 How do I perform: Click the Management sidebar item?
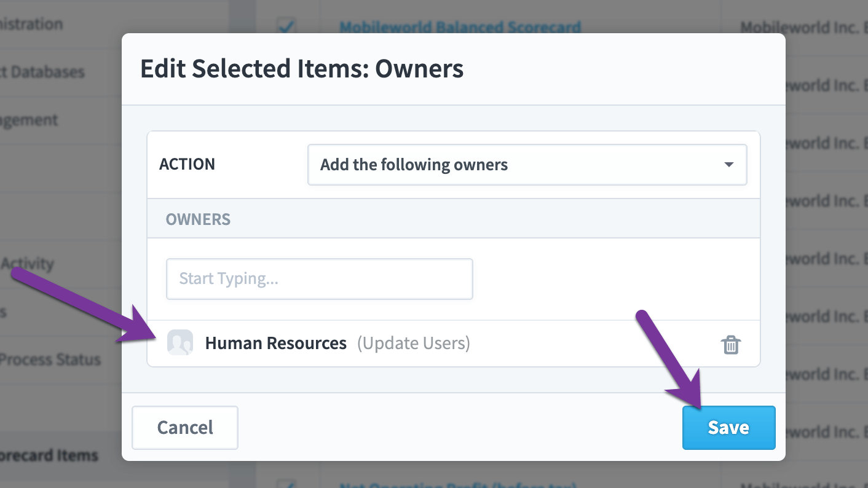point(29,120)
